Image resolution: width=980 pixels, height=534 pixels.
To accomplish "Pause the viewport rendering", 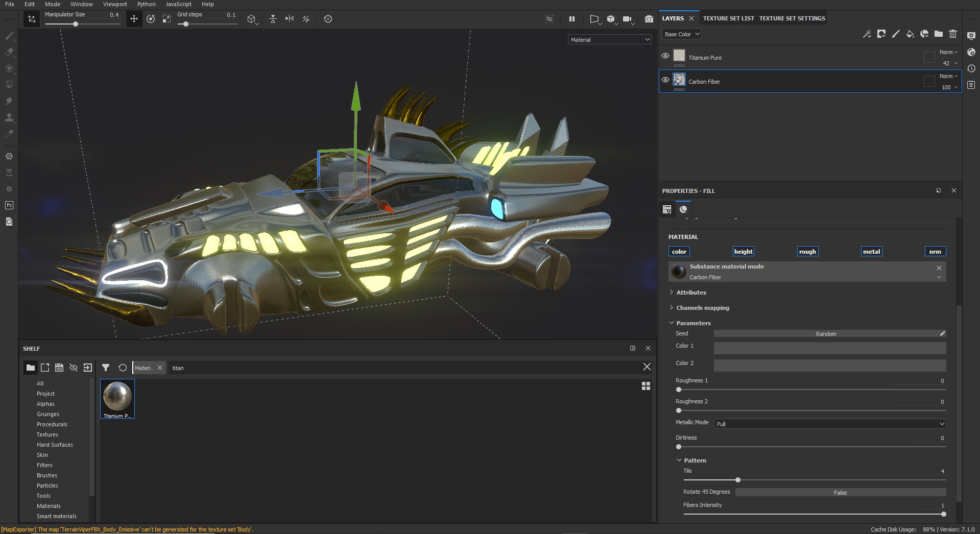I will coord(572,19).
